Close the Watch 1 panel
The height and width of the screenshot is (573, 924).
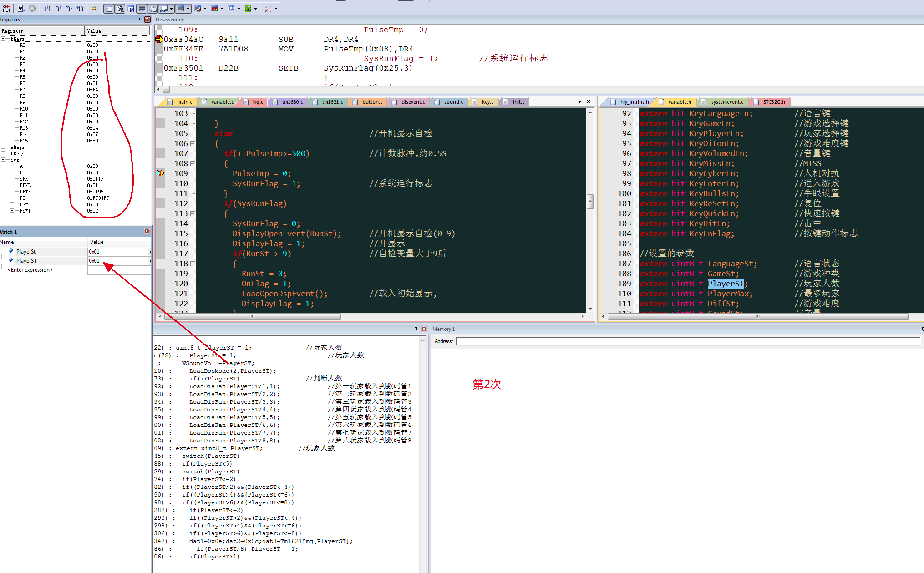(x=147, y=231)
